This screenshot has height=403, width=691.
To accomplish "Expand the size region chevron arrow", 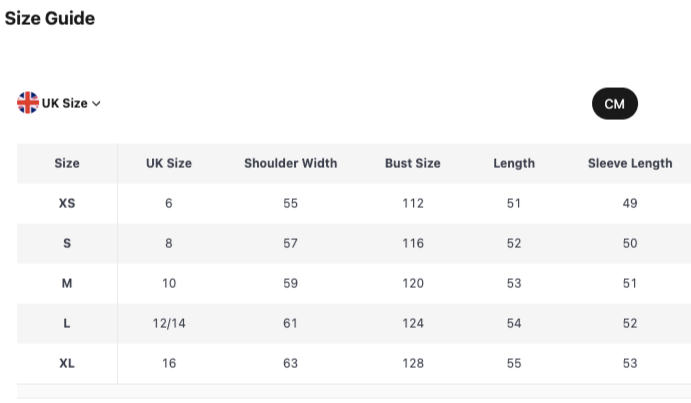I will [x=97, y=104].
